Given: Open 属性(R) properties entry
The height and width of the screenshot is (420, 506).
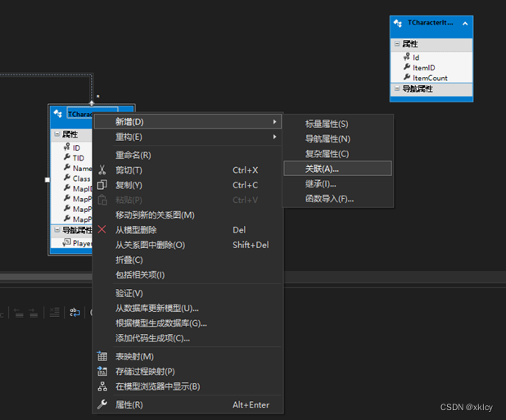Looking at the screenshot, I should (187, 404).
